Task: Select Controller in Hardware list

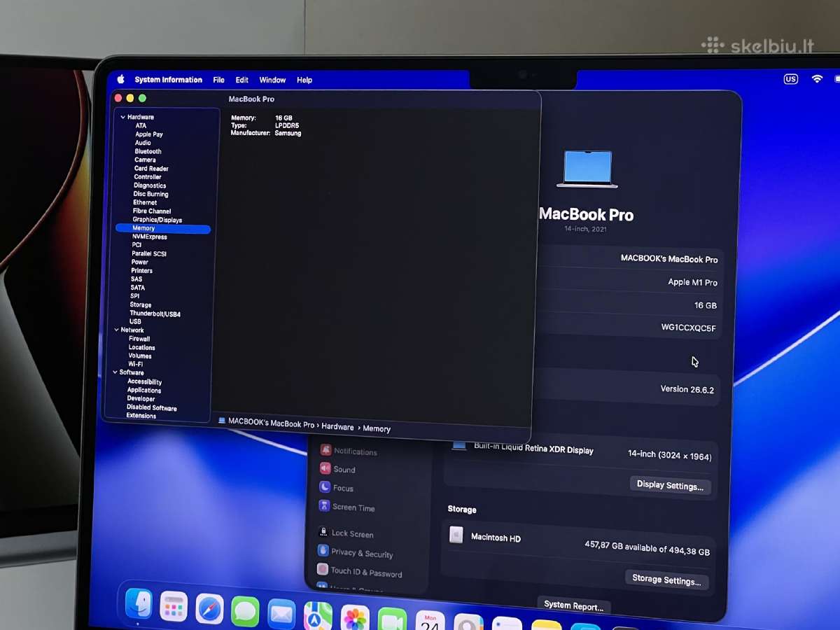Action: click(x=148, y=177)
